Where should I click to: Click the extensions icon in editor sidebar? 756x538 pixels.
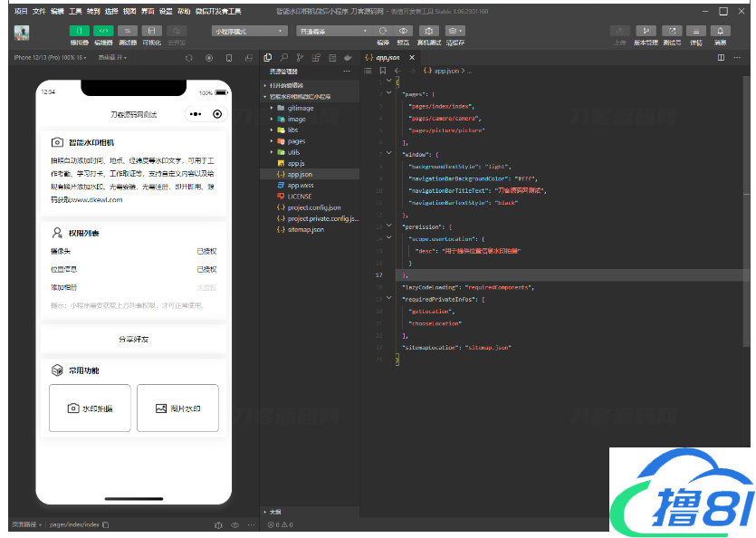[314, 57]
